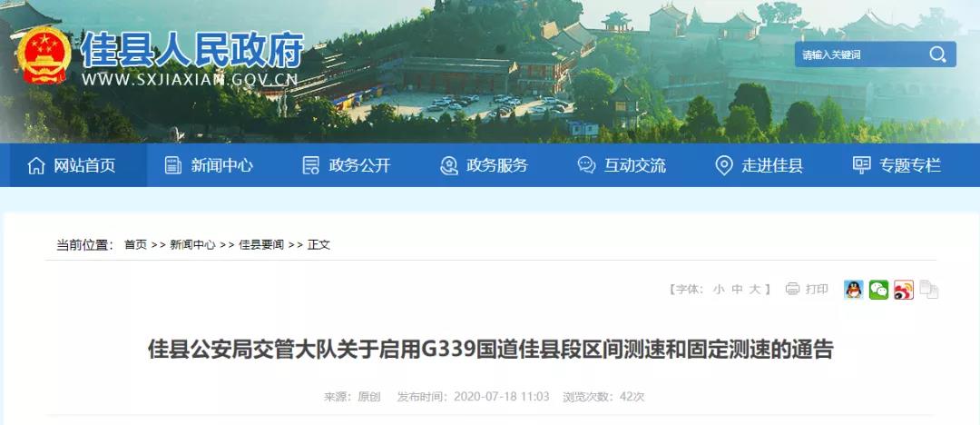Screen dimensions: 980x425
Task: Click the 佳县要闻 breadcrumb link
Action: (x=261, y=244)
